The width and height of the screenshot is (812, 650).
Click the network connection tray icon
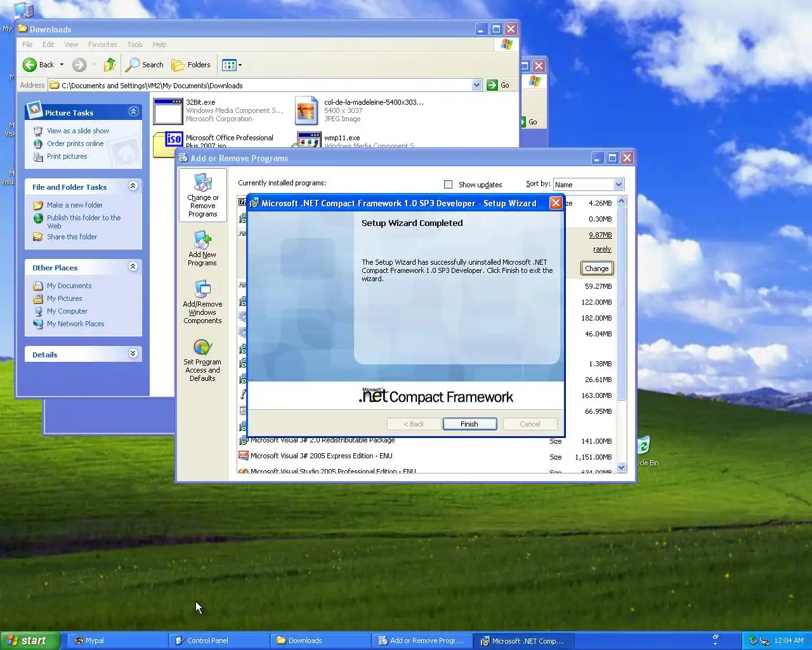[764, 640]
